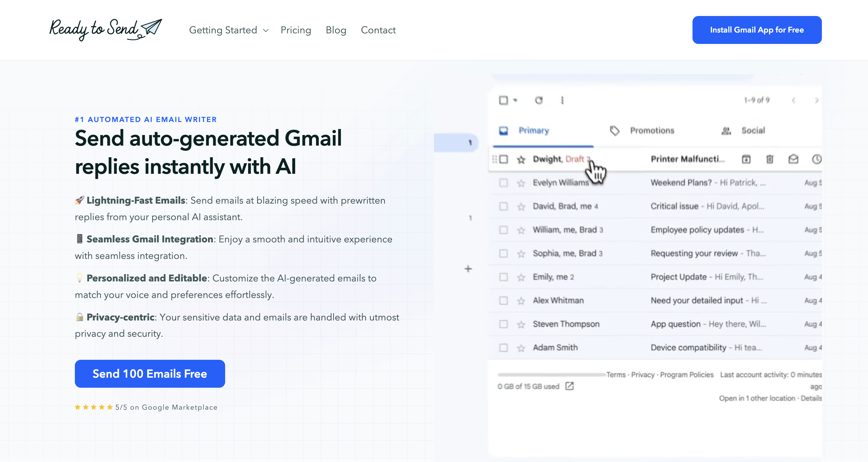868x462 pixels.
Task: Click the Draft label on Dwight's email
Action: [575, 159]
